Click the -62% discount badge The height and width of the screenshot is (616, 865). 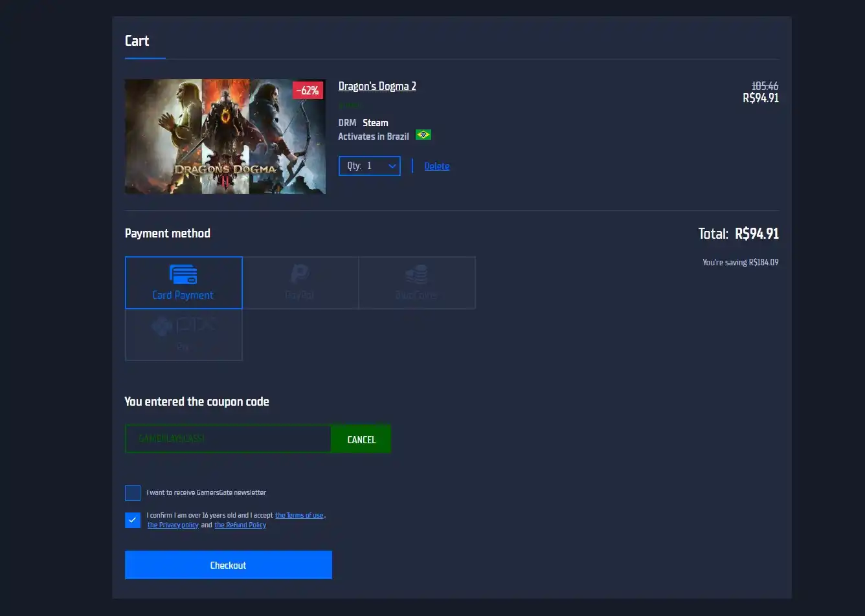click(x=308, y=91)
